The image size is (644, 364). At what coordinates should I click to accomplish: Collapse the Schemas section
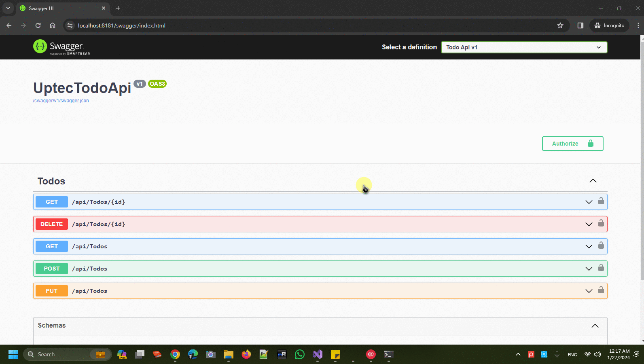[595, 326]
